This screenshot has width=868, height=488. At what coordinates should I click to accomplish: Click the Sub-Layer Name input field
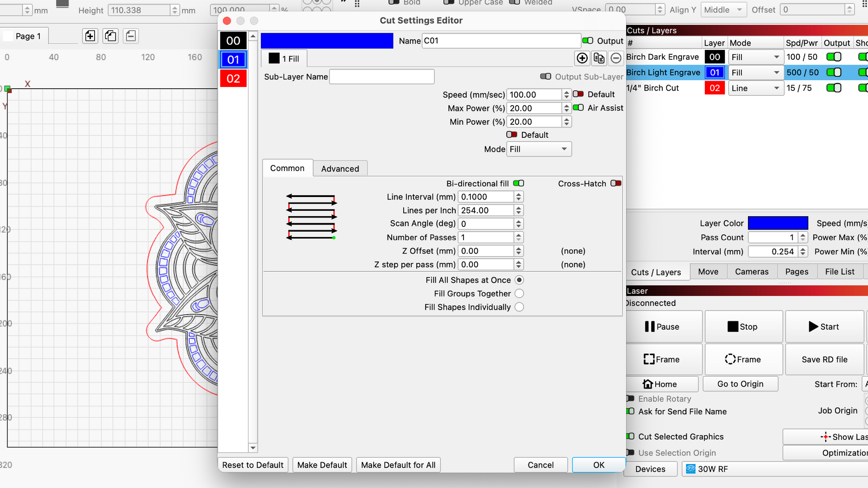(382, 77)
